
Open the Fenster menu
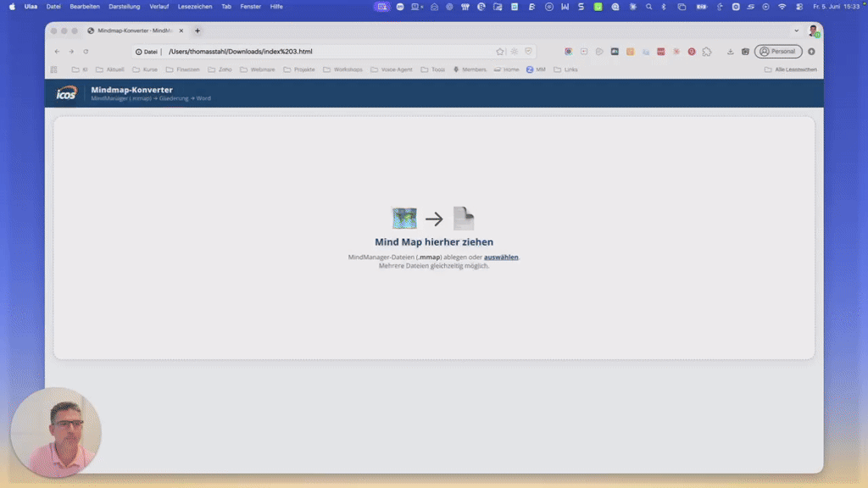pyautogui.click(x=251, y=7)
